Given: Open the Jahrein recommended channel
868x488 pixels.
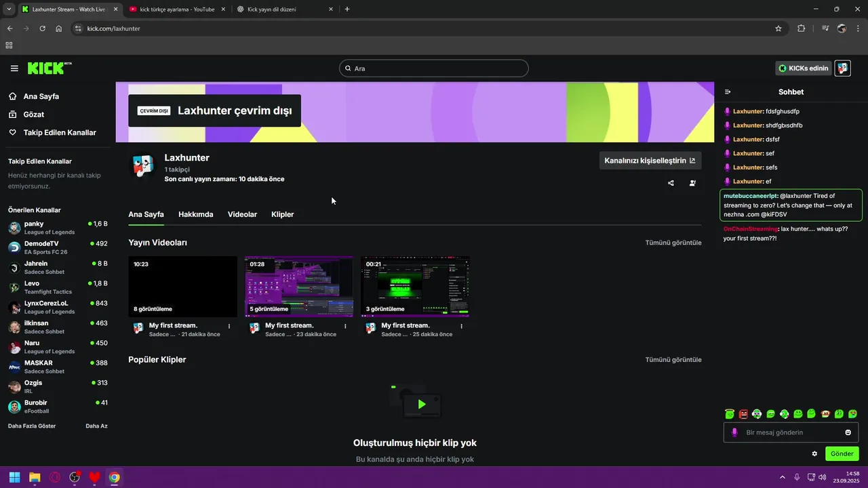Looking at the screenshot, I should pyautogui.click(x=58, y=267).
